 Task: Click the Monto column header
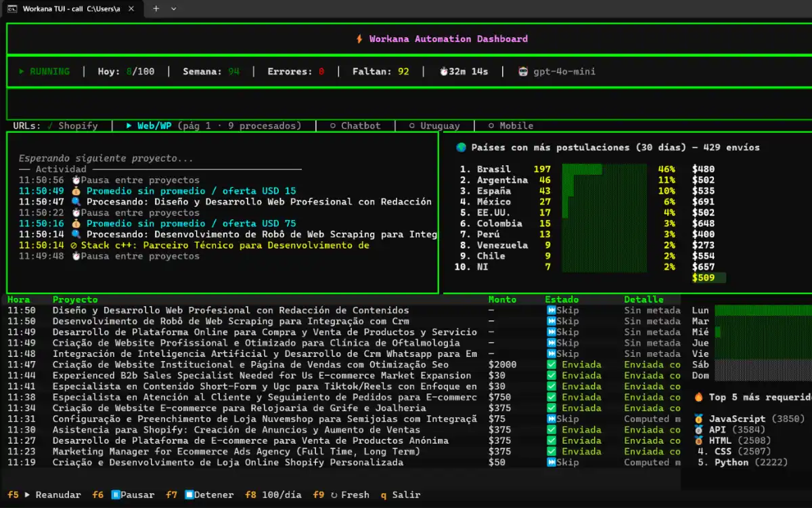[502, 299]
